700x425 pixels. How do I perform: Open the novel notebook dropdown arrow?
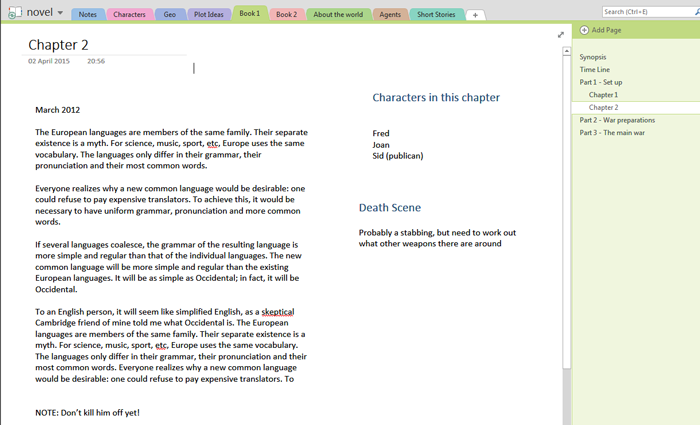point(60,13)
